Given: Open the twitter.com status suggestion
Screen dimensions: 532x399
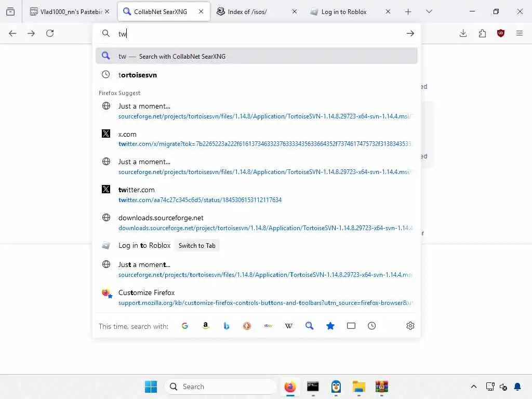Looking at the screenshot, I should (x=257, y=194).
